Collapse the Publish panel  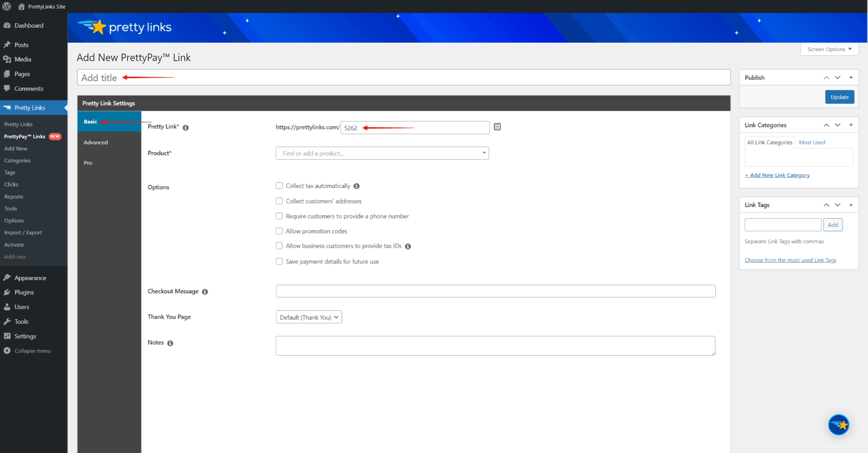point(851,77)
